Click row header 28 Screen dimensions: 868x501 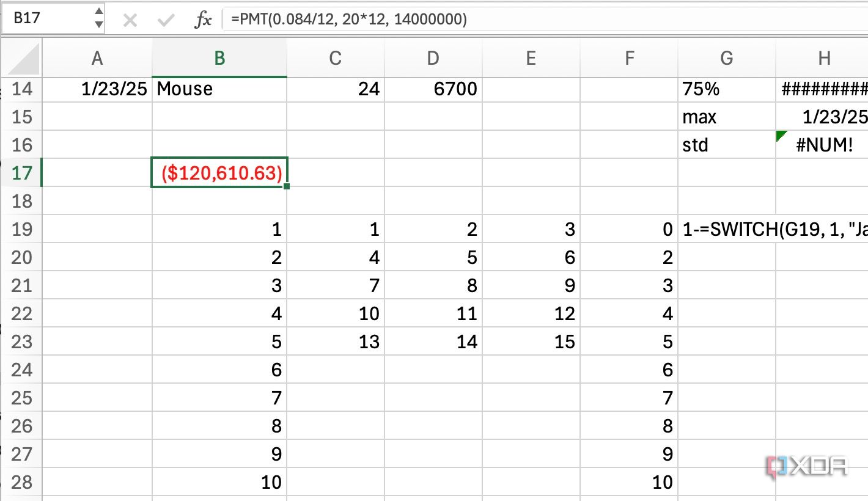(x=21, y=482)
